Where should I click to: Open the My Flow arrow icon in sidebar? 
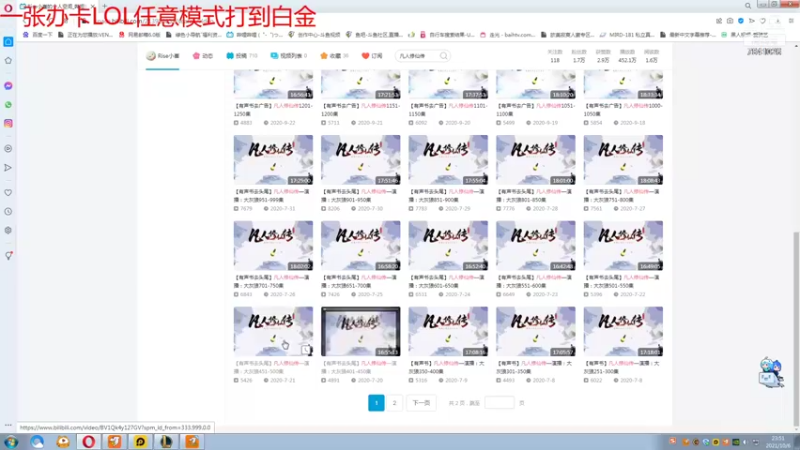[x=8, y=167]
